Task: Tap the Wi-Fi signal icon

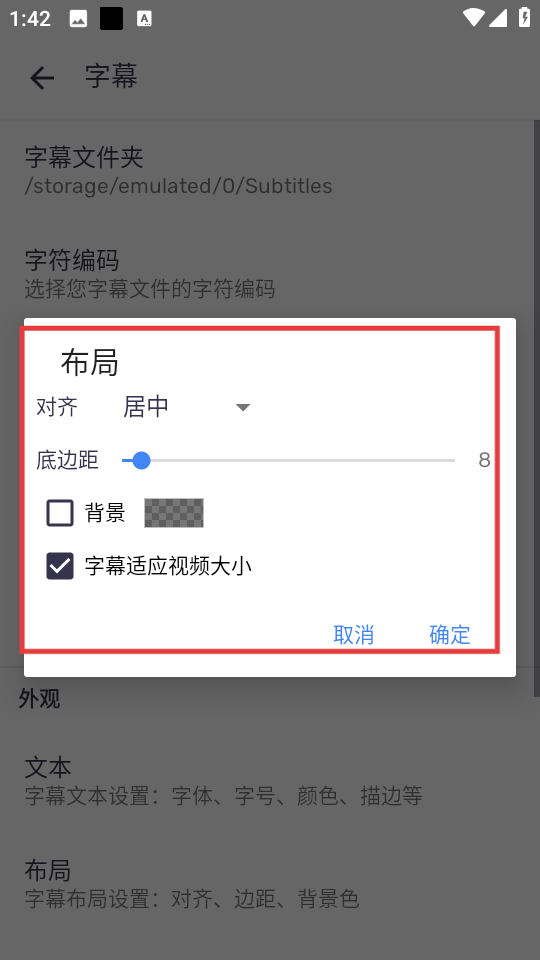Action: pos(473,18)
